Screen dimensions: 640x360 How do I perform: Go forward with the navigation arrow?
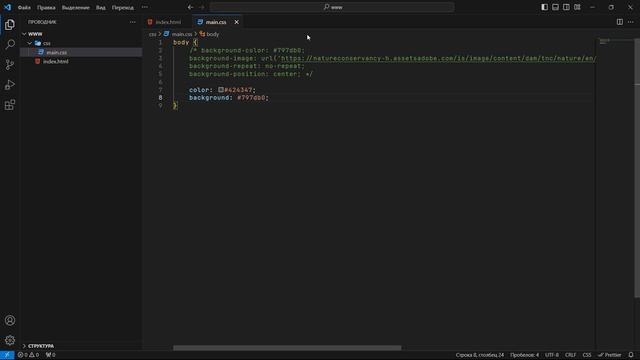point(202,7)
